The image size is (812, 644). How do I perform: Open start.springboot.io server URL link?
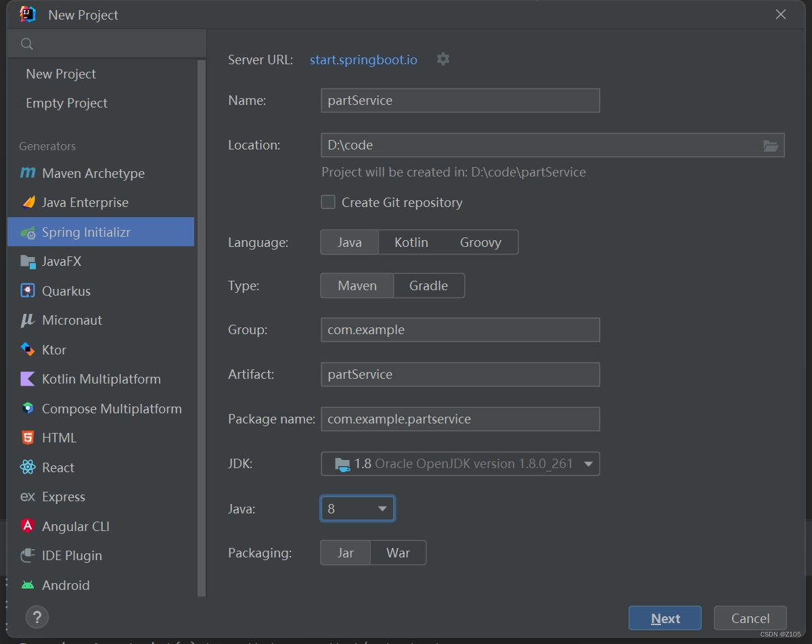point(363,60)
